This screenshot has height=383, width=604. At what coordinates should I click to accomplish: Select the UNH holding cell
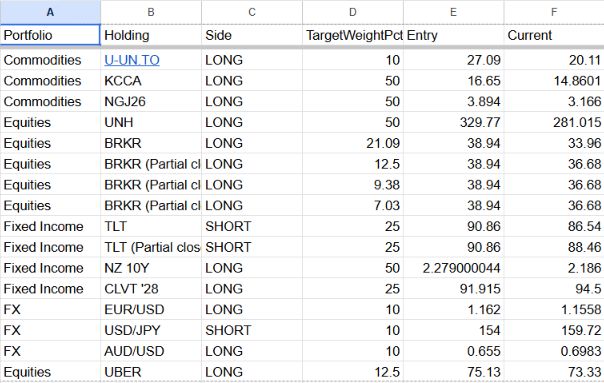coord(151,123)
